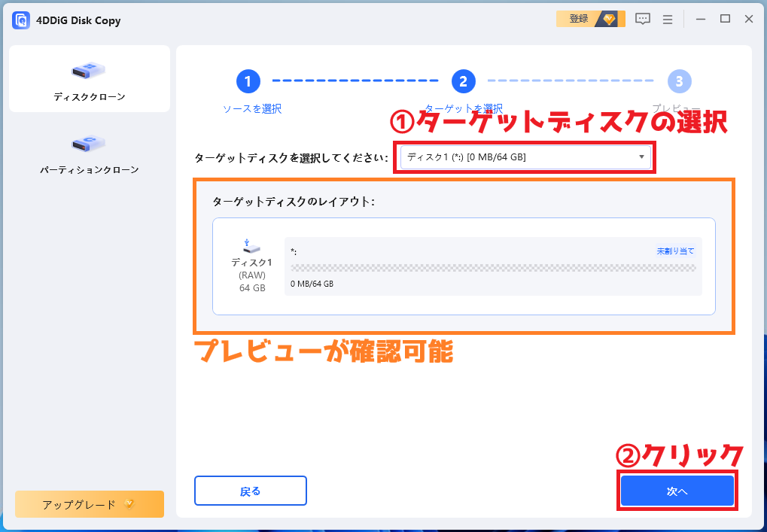Click the 戻る button
The height and width of the screenshot is (532, 767).
(x=250, y=490)
